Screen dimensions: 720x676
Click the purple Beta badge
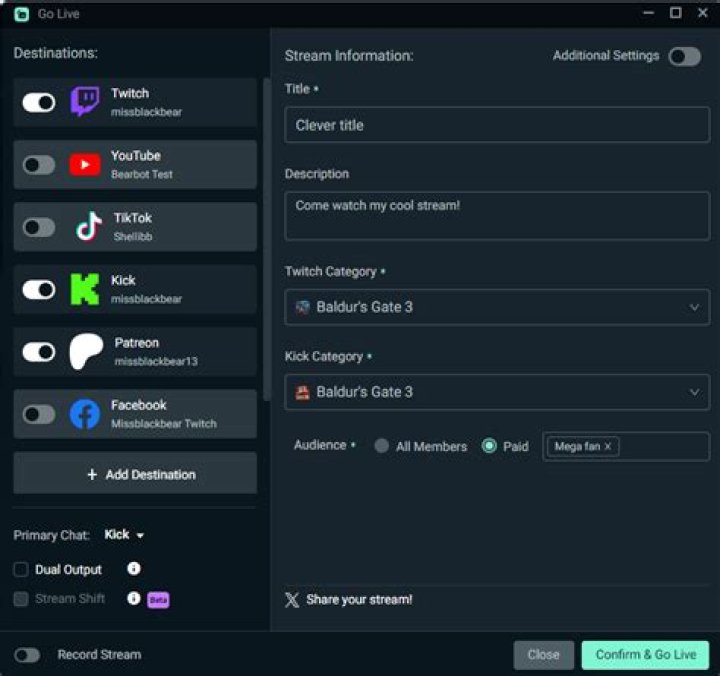(158, 600)
